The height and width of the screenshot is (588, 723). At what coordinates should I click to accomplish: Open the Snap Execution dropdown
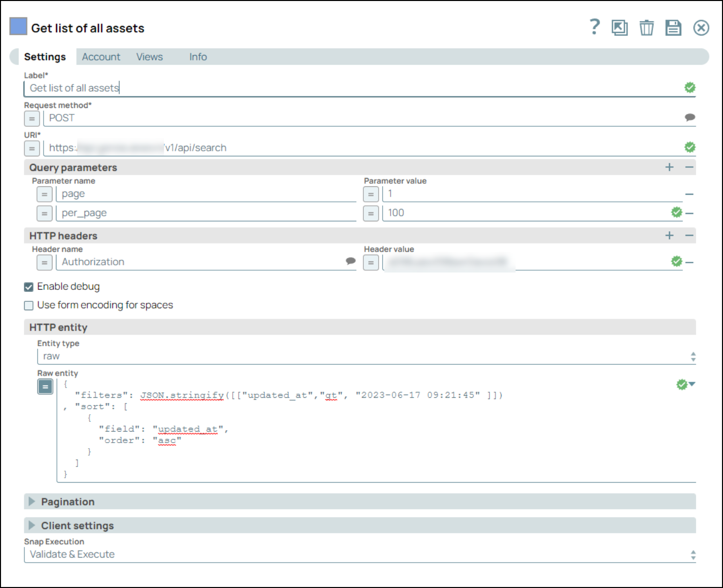click(360, 555)
